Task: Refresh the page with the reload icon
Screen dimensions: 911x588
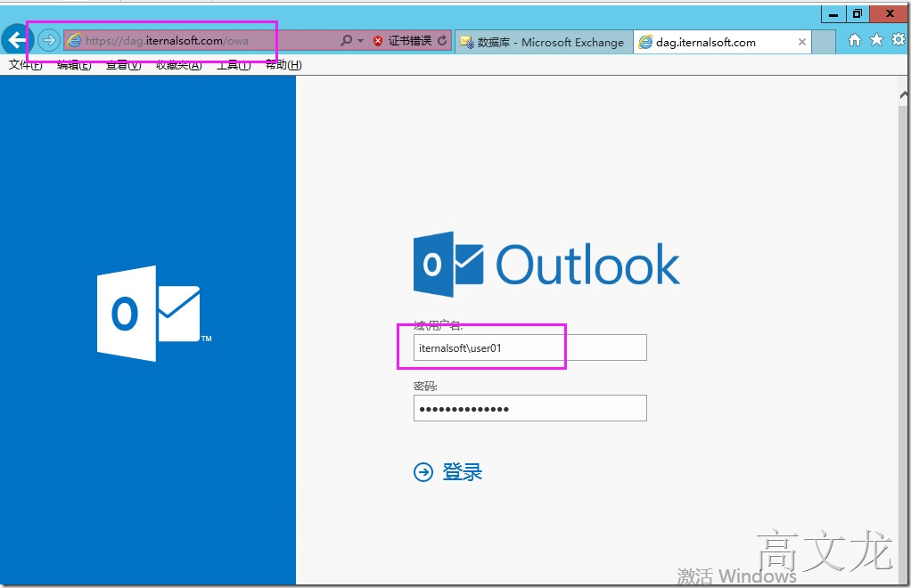Action: (443, 41)
